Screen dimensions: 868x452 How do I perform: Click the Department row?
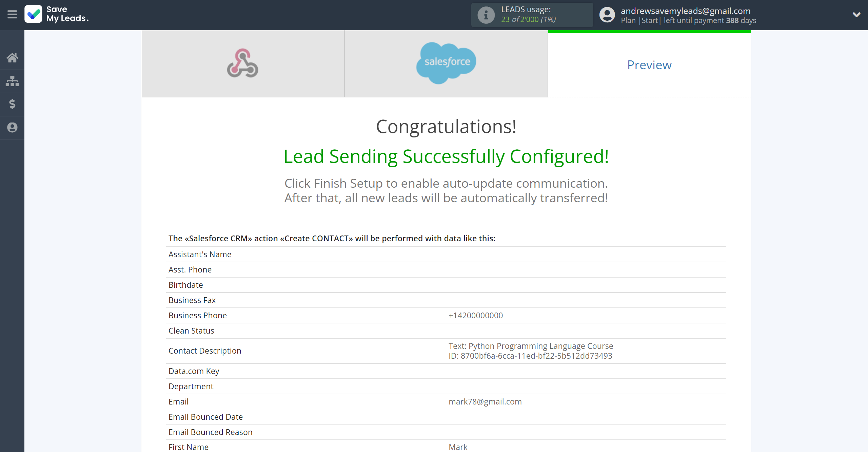point(446,386)
